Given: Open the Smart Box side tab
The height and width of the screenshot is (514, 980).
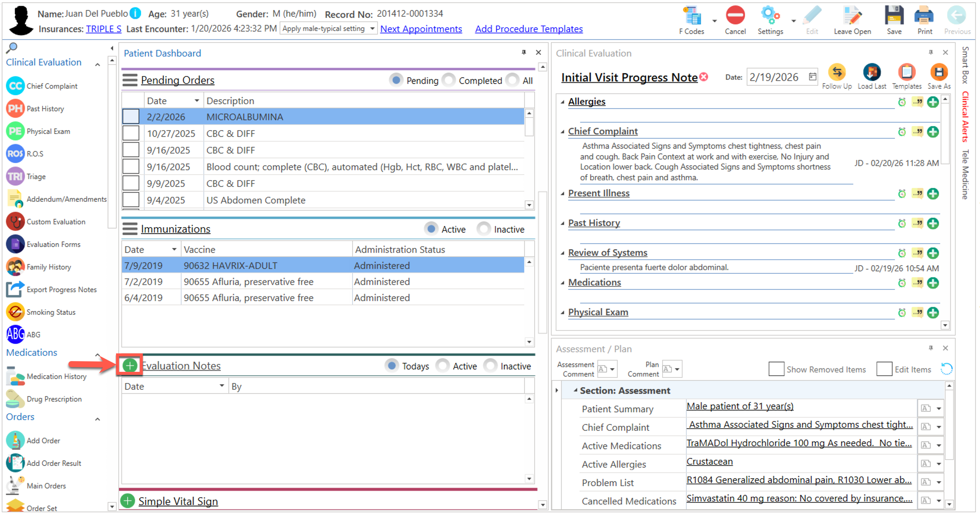Looking at the screenshot, I should (x=966, y=65).
